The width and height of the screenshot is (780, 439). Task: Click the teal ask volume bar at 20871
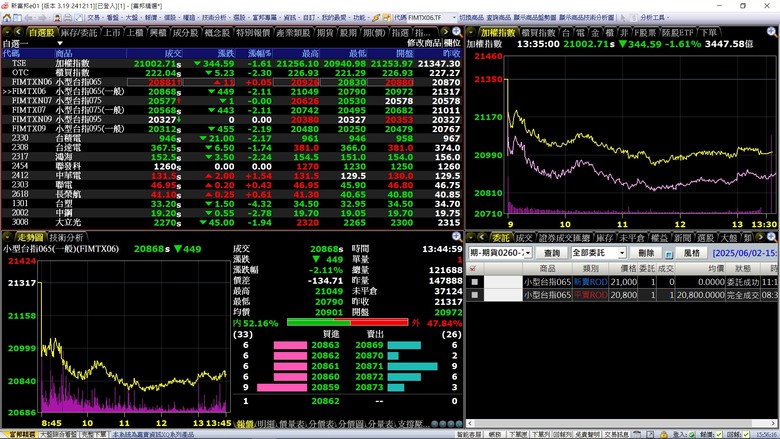click(x=412, y=366)
